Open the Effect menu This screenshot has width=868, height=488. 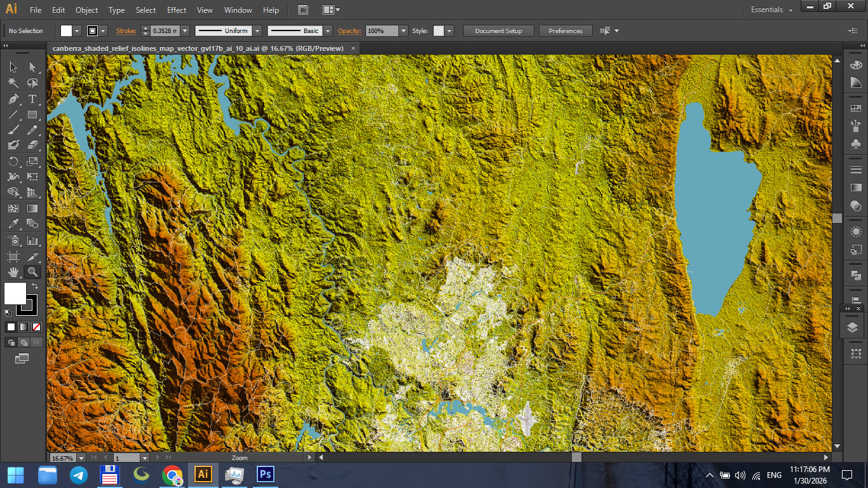(176, 10)
